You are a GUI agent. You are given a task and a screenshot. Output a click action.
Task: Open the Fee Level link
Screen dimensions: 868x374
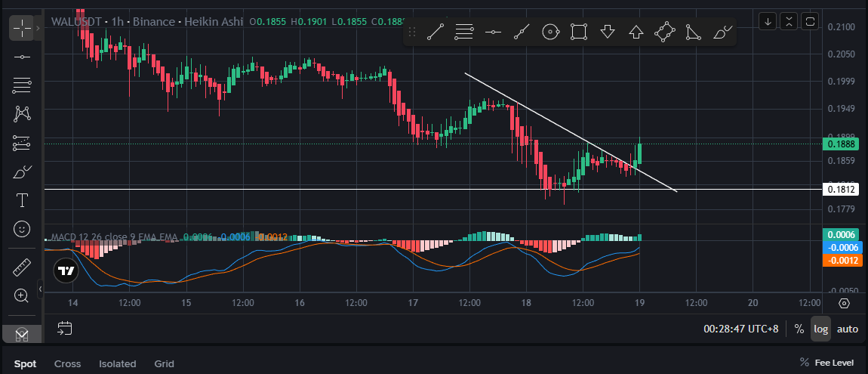[x=827, y=363]
